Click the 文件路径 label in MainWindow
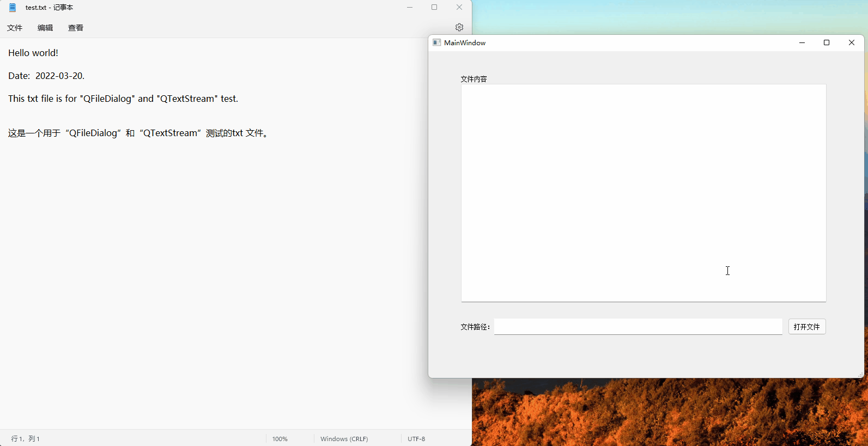Screen dimensions: 868x446 (475, 327)
